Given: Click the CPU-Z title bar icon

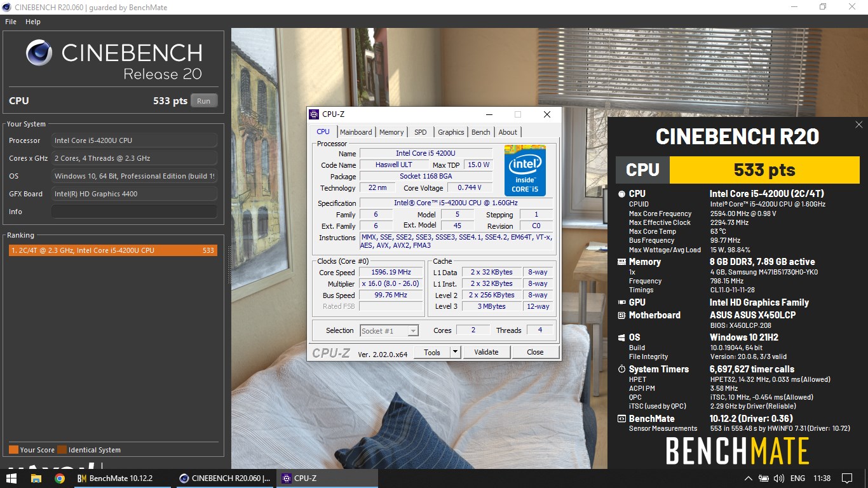Looking at the screenshot, I should pos(314,114).
